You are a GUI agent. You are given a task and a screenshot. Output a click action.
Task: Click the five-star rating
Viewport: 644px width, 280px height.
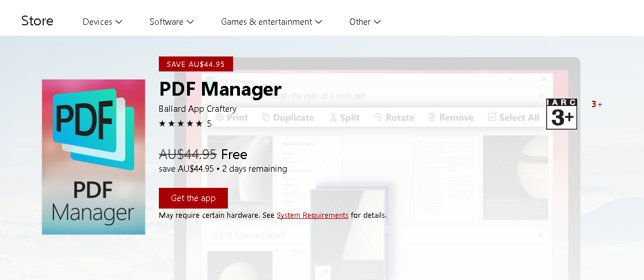181,123
